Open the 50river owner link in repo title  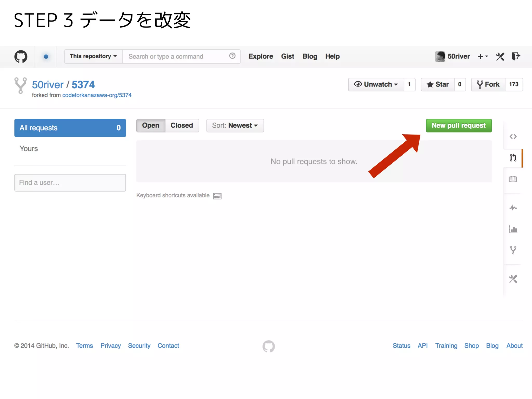pos(48,85)
